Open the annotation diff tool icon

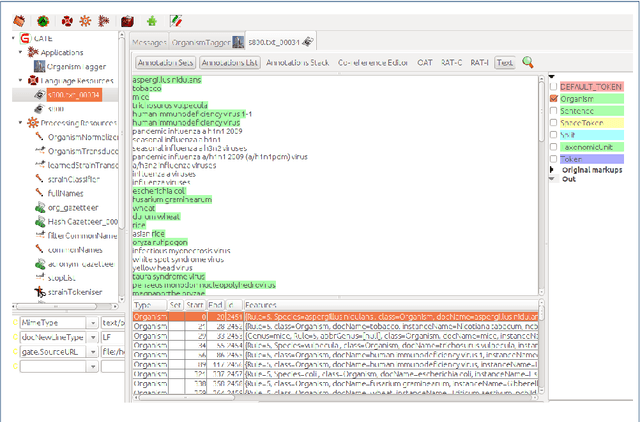(176, 19)
